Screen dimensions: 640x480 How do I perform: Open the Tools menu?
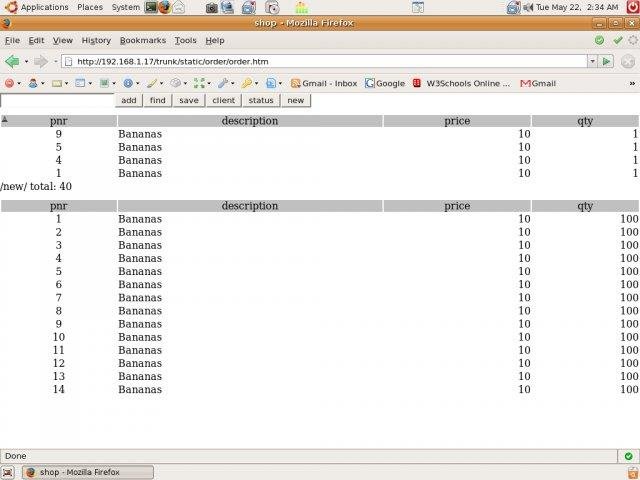pos(186,40)
